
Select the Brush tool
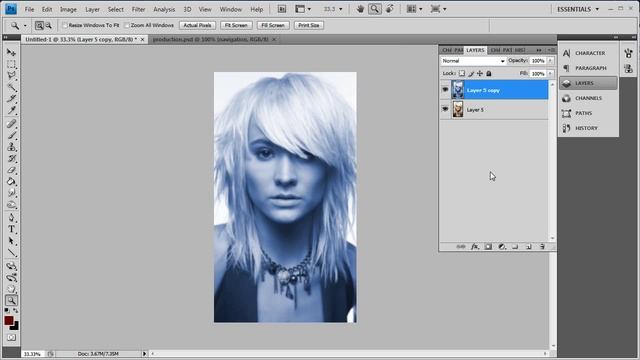tap(11, 135)
